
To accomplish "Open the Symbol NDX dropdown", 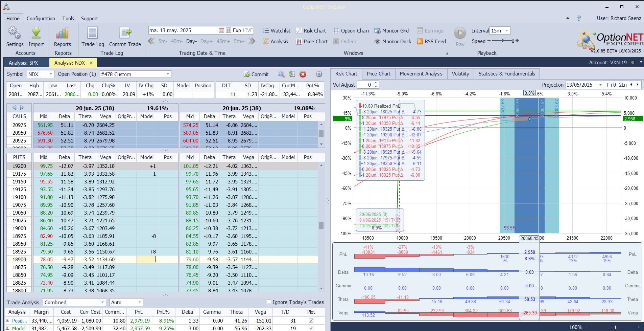I will coord(51,74).
